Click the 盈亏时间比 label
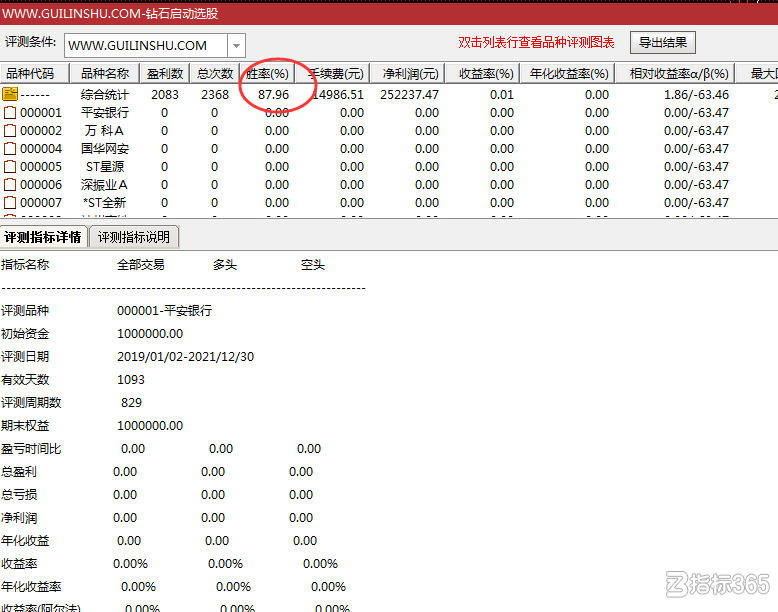This screenshot has height=612, width=778. (31, 449)
